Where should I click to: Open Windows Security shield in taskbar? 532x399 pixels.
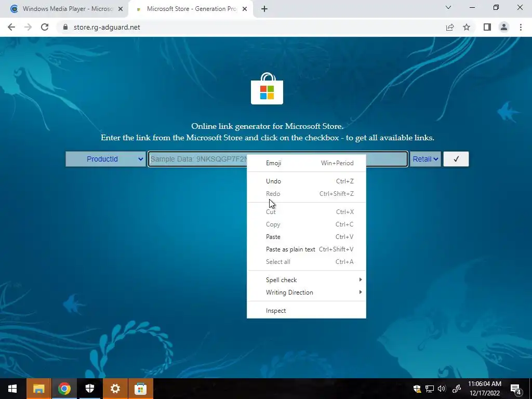pyautogui.click(x=89, y=389)
